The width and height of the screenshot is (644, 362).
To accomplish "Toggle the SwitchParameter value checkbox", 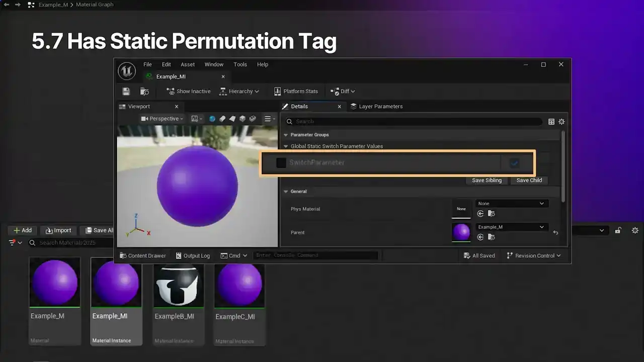I will 514,163.
